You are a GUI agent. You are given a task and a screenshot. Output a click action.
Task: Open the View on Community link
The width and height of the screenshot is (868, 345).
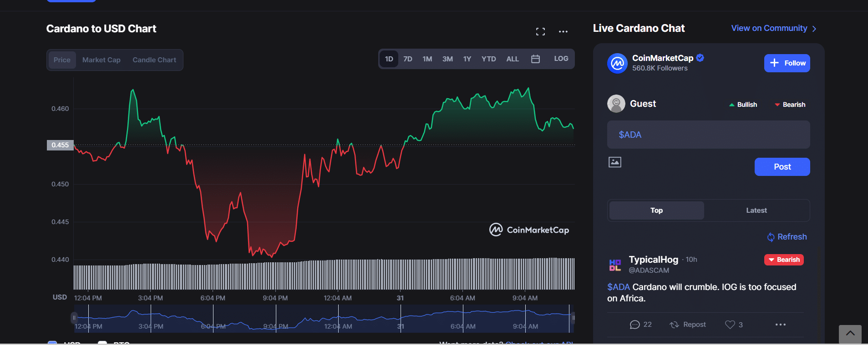(x=774, y=28)
